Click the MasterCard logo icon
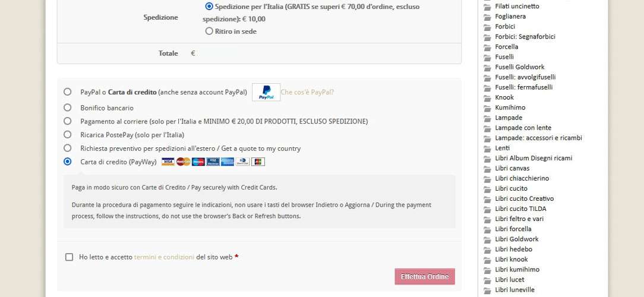 click(x=183, y=162)
